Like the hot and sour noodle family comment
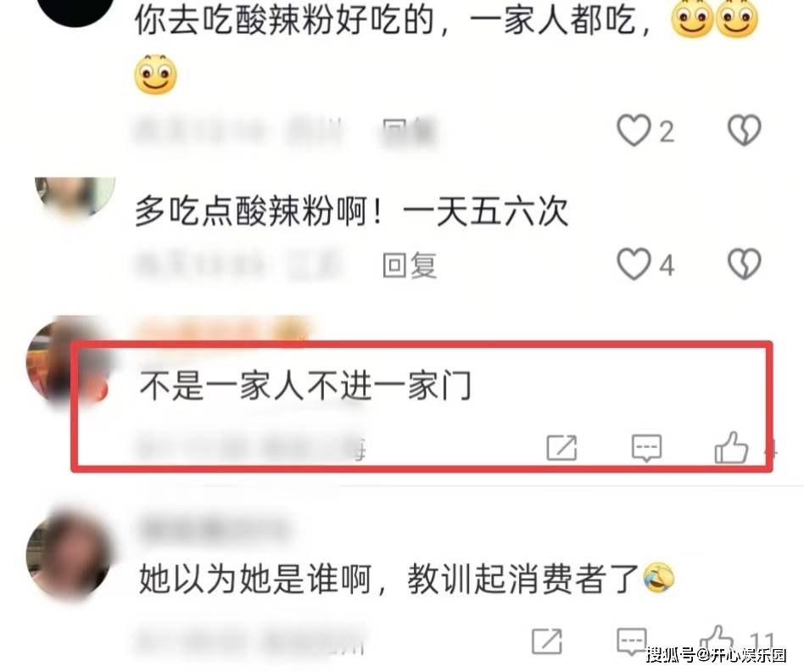The width and height of the screenshot is (804, 672). pos(634,131)
